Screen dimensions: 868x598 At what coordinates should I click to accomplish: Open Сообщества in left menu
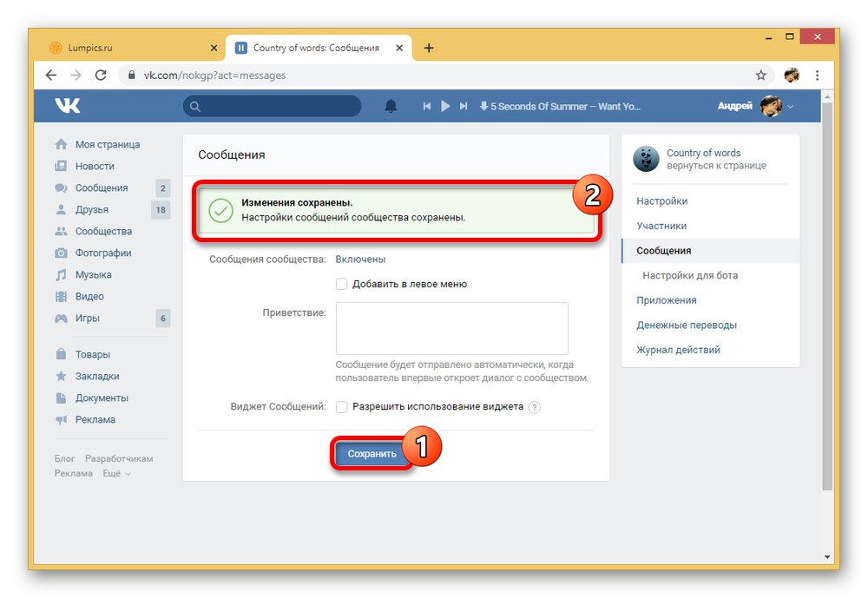(103, 231)
